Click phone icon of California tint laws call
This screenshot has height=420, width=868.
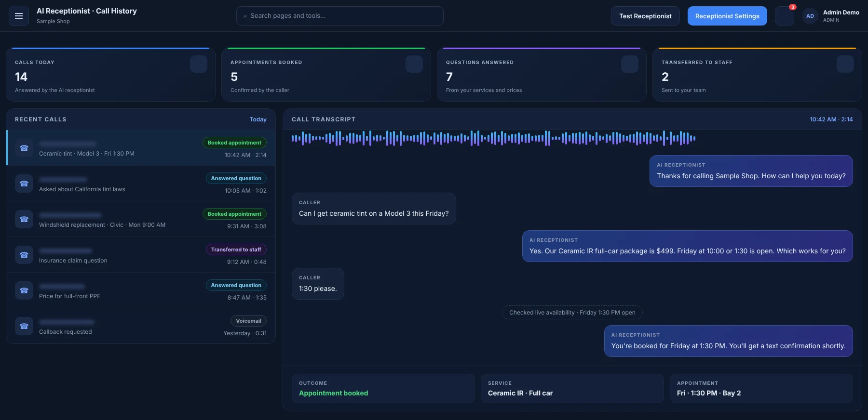pyautogui.click(x=24, y=184)
